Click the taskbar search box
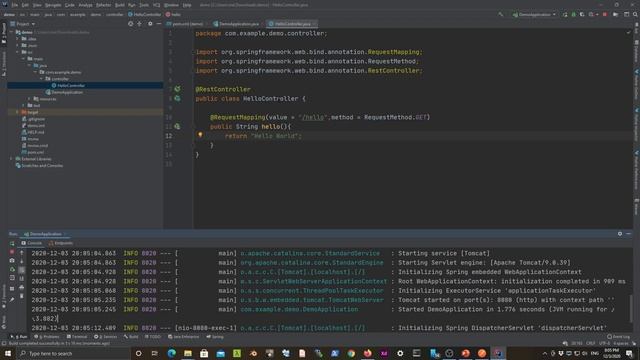This screenshot has width=640, height=360. click(x=73, y=353)
